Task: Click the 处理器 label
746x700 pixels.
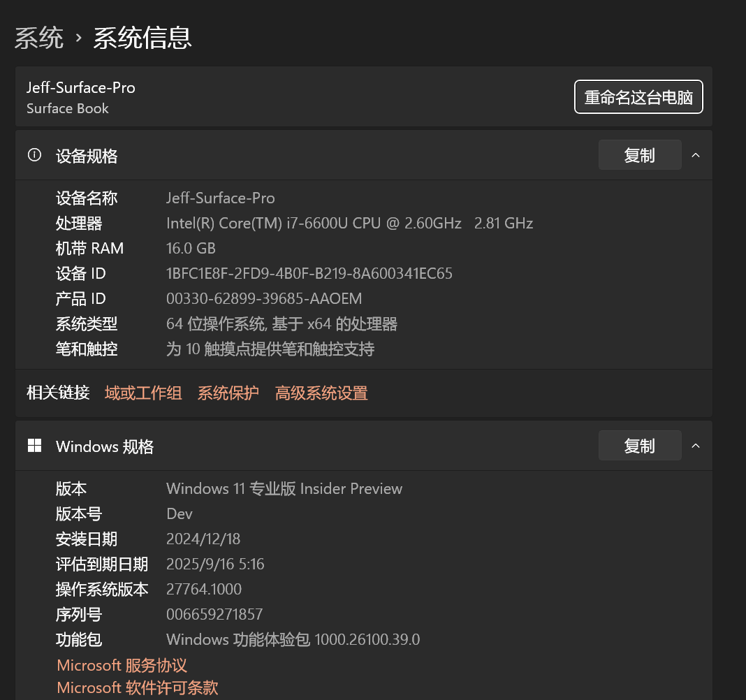Action: pos(79,223)
